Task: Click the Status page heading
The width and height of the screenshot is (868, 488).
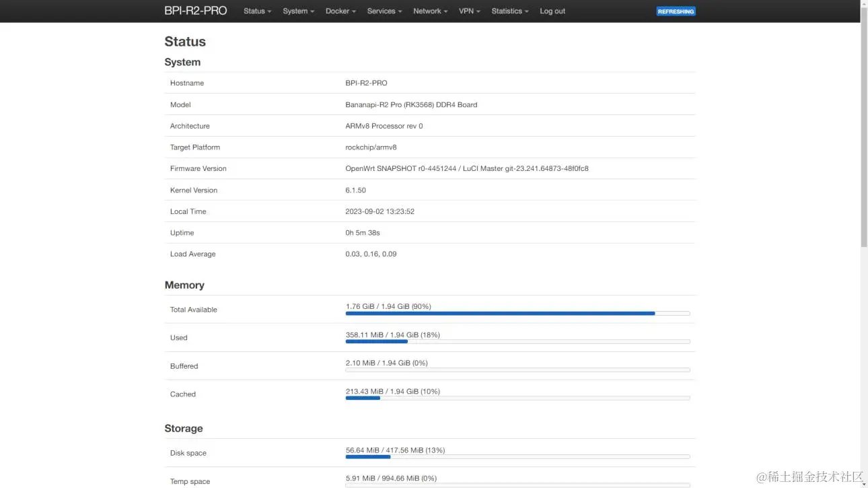Action: (185, 42)
